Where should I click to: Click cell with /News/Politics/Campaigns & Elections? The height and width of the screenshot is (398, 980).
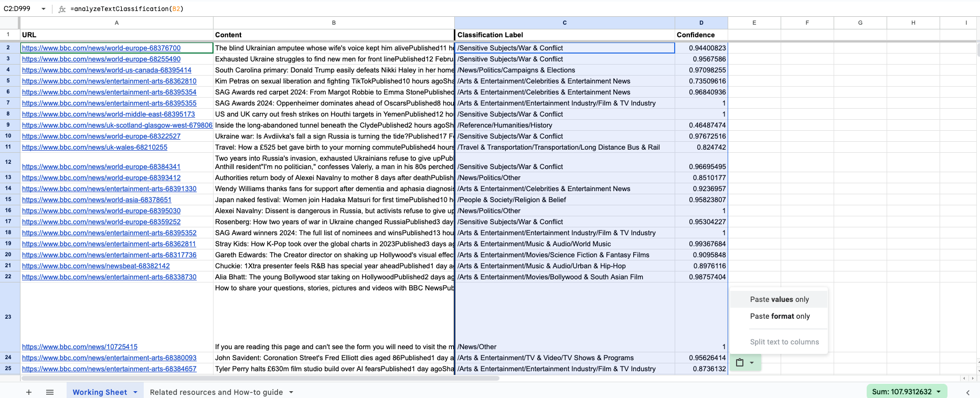[x=564, y=70]
